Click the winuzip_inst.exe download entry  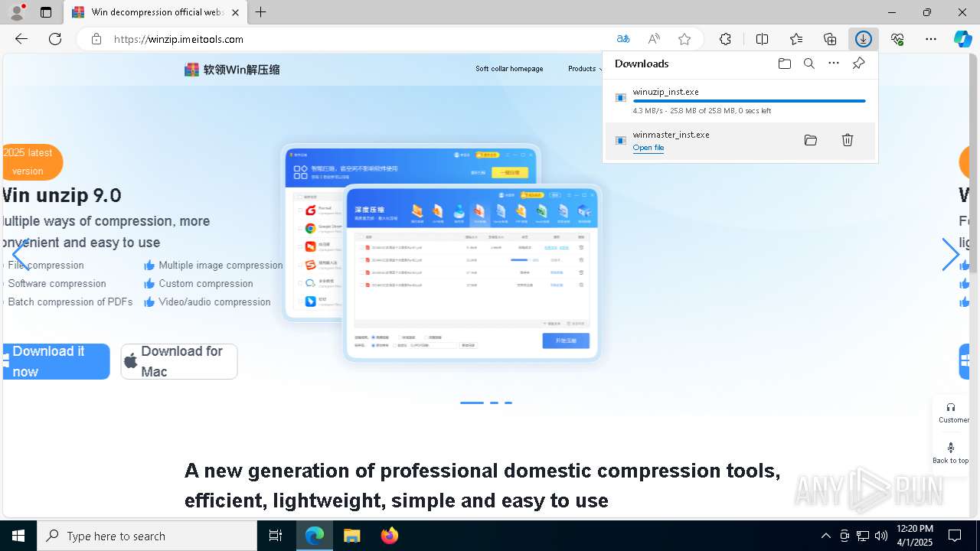point(740,100)
